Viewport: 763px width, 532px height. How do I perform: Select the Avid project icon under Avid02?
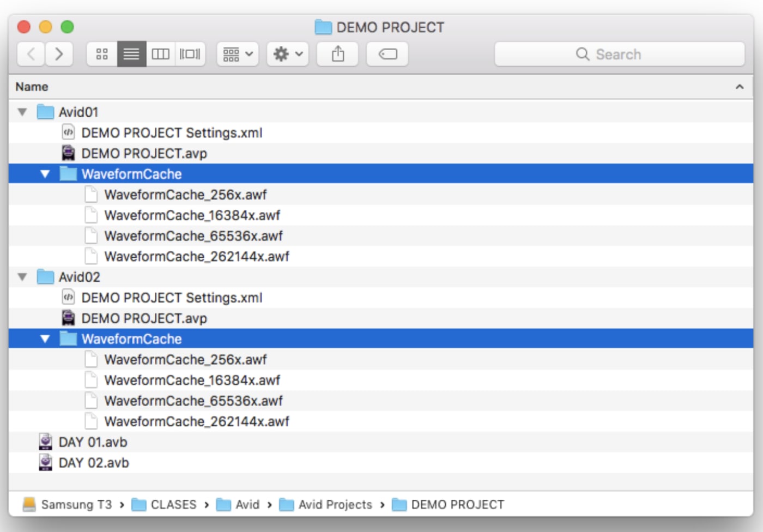68,318
